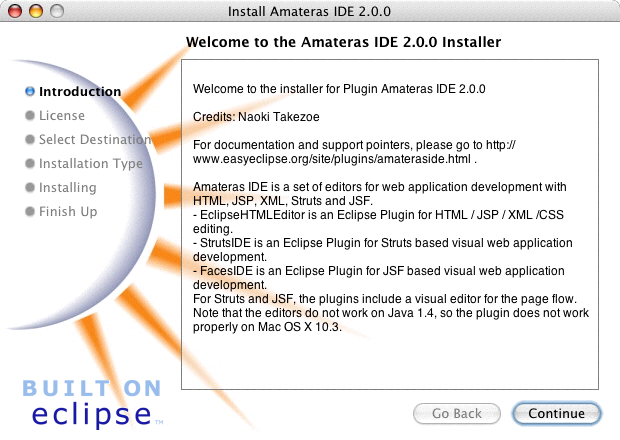This screenshot has width=620, height=440.
Task: Choose the Select Destination step label
Action: 95,140
